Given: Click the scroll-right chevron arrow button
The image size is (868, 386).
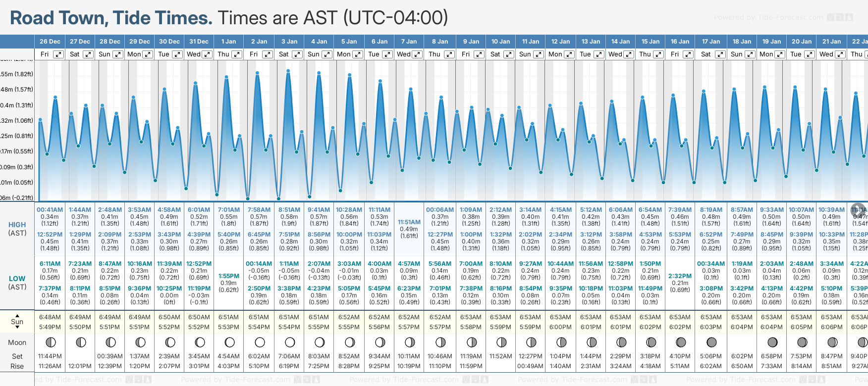Looking at the screenshot, I should click(858, 209).
